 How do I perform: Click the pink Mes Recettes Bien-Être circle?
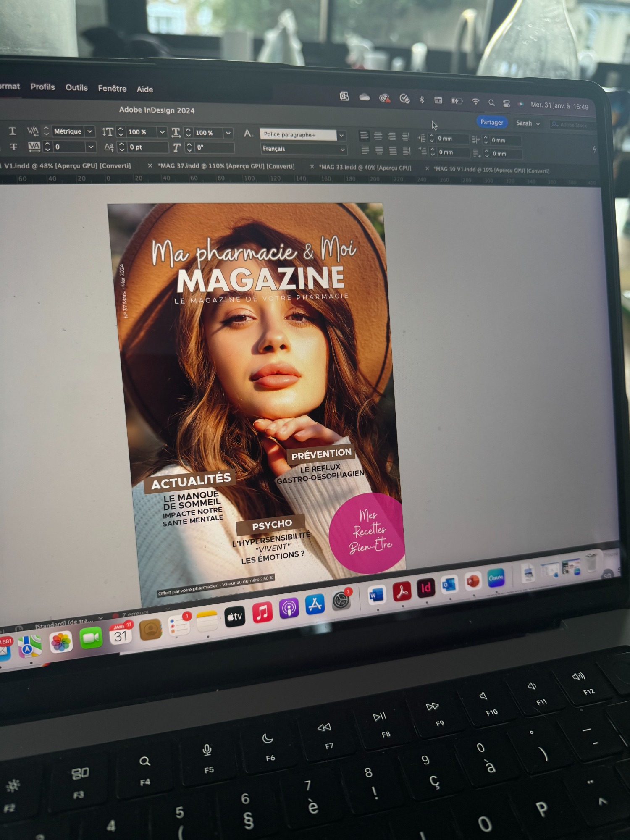pyautogui.click(x=367, y=533)
